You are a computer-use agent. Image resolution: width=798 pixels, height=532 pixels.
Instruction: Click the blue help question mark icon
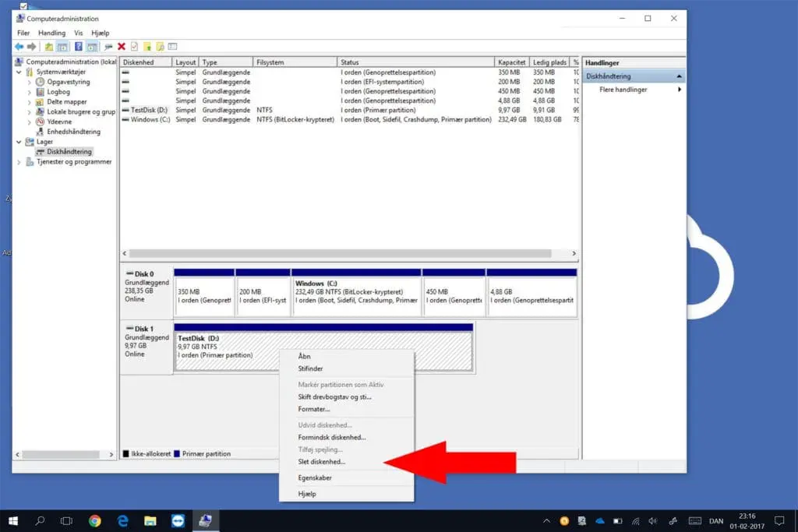(79, 47)
